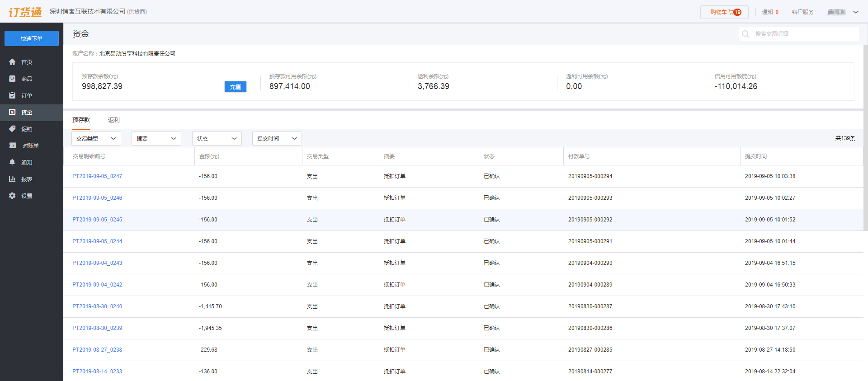
Task: Click company name 深圳销客互联技术有限公司
Action: coord(87,11)
